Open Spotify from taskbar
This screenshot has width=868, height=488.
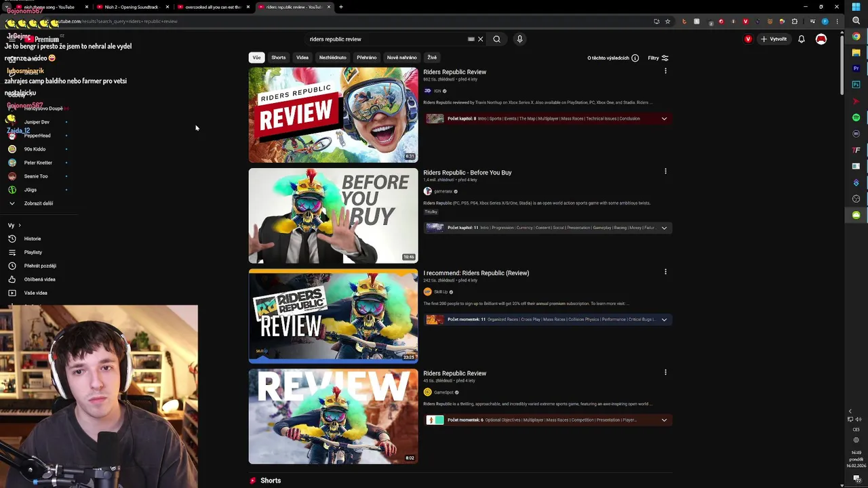[x=856, y=117]
